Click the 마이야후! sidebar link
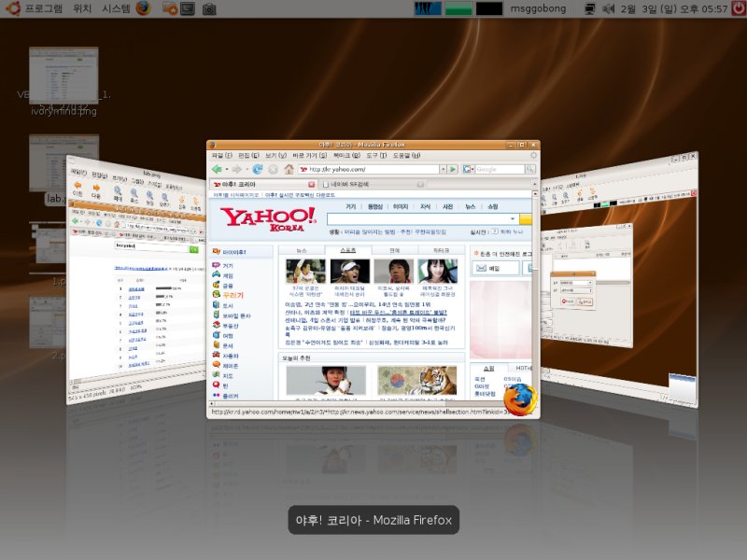The image size is (747, 560). (234, 252)
